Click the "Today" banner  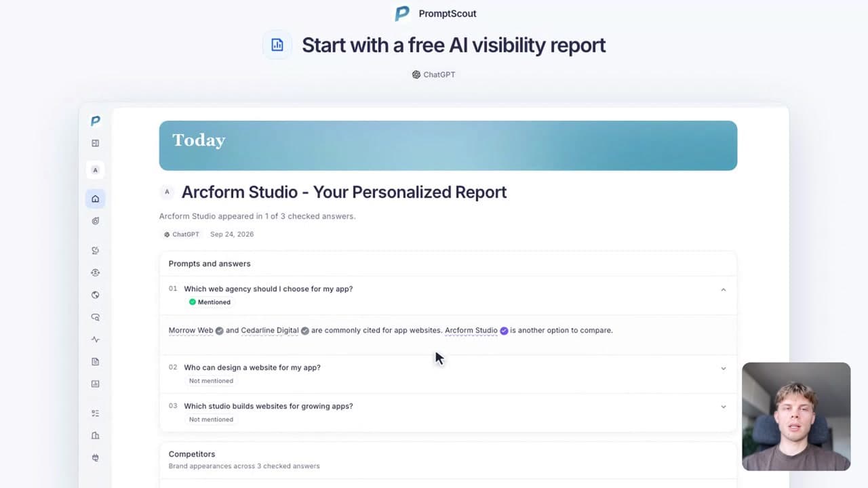448,146
